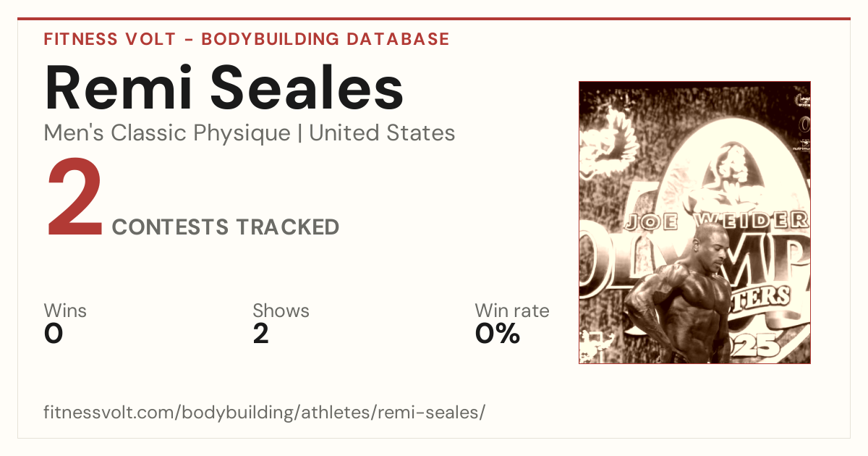Click the Shows value 2
Image resolution: width=868 pixels, height=456 pixels.
pos(260,334)
